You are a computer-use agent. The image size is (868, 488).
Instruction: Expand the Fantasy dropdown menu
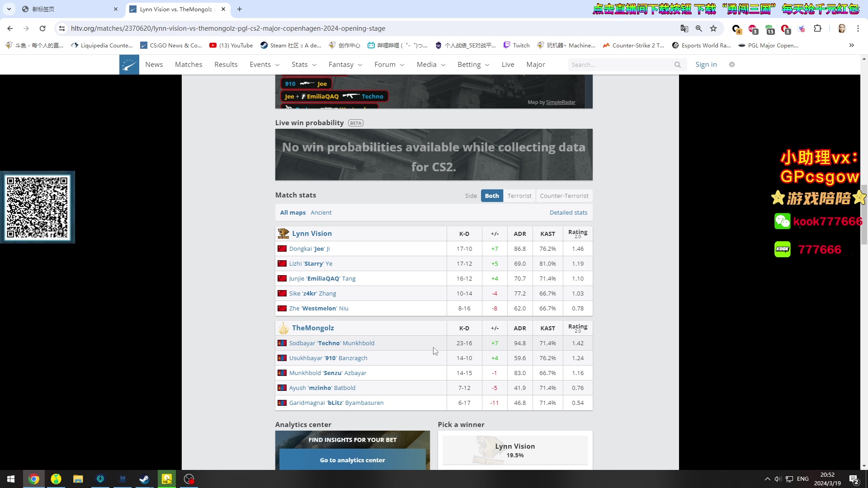click(x=345, y=65)
